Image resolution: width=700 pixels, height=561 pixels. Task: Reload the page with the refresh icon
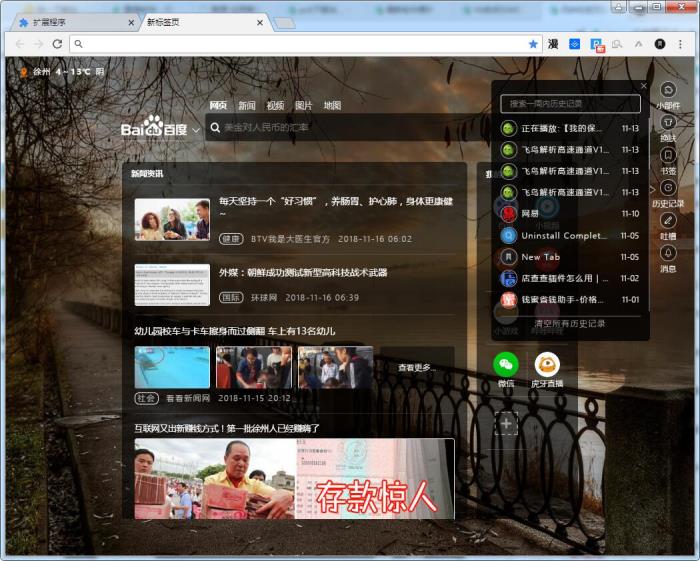tap(57, 44)
